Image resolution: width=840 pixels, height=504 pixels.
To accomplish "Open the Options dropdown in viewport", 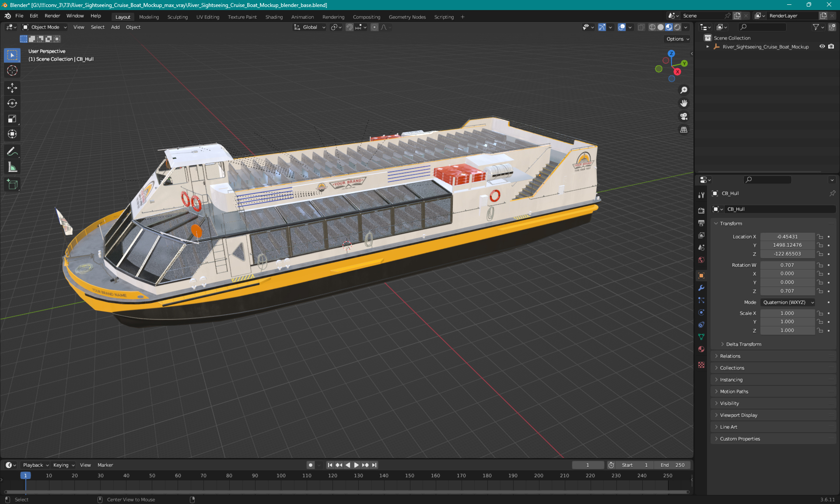I will pos(678,39).
